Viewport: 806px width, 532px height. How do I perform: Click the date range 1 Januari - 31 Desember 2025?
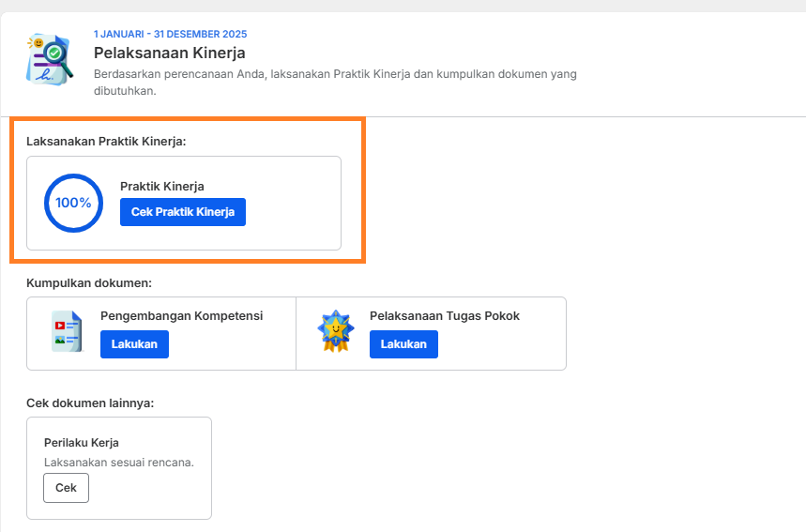tap(170, 34)
